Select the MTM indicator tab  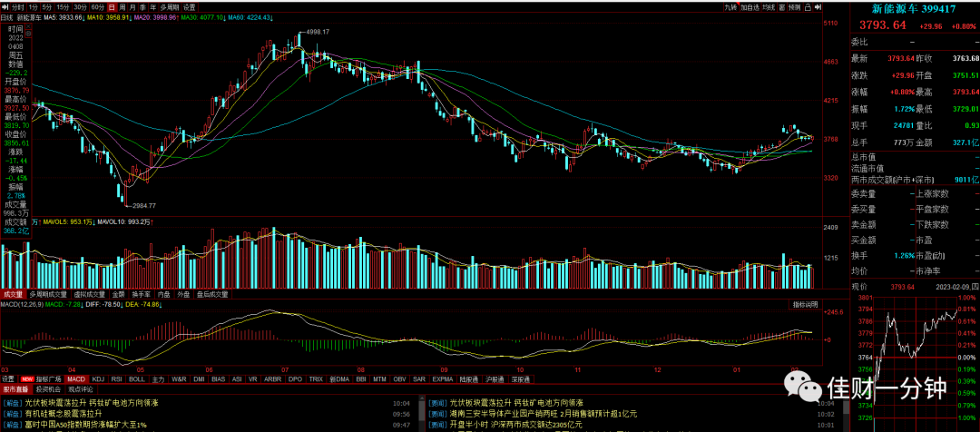point(380,378)
